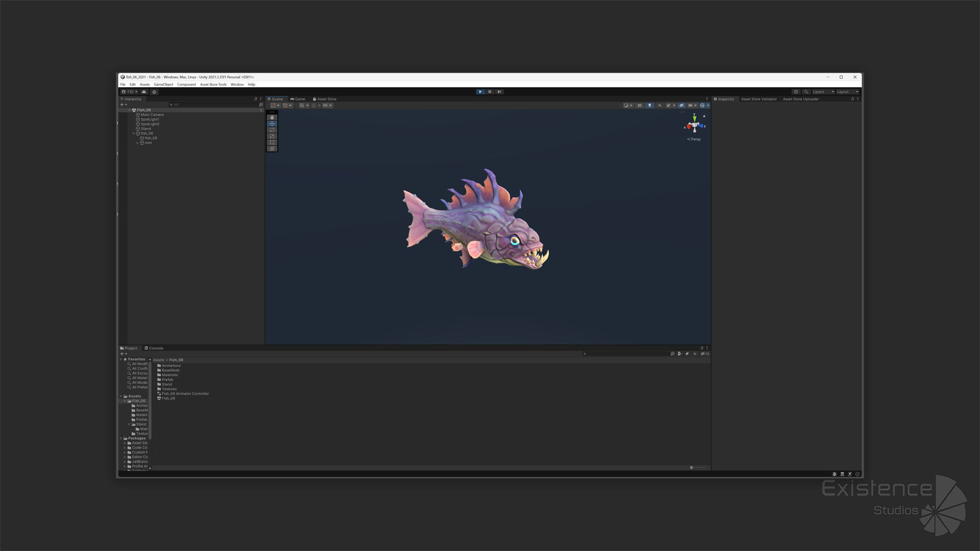980x551 pixels.
Task: Select the Rect transform tool
Action: click(272, 142)
